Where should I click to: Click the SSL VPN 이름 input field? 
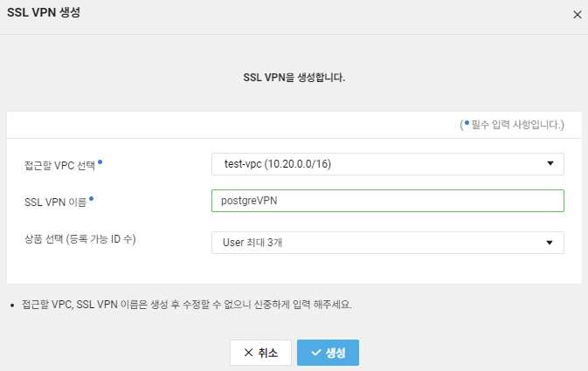tap(388, 201)
